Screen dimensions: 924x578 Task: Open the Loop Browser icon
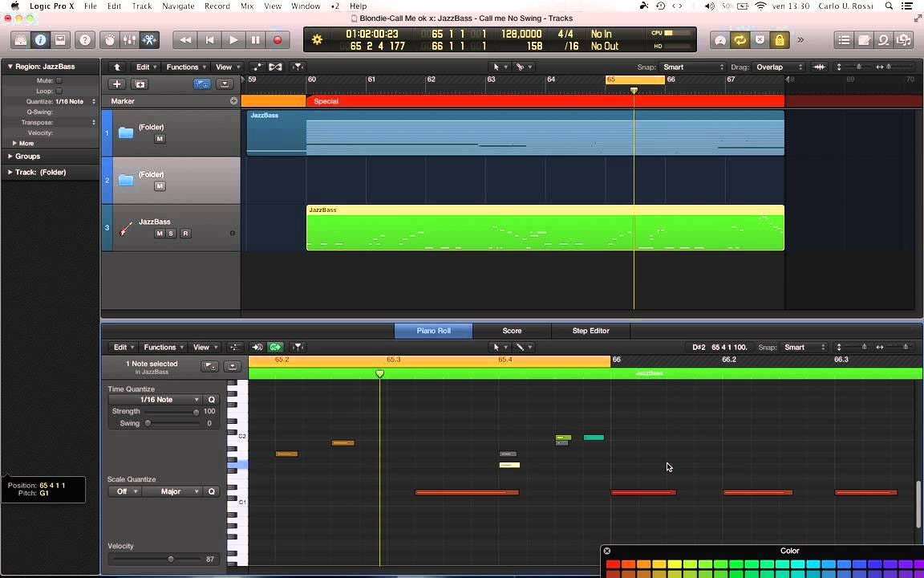click(x=883, y=39)
